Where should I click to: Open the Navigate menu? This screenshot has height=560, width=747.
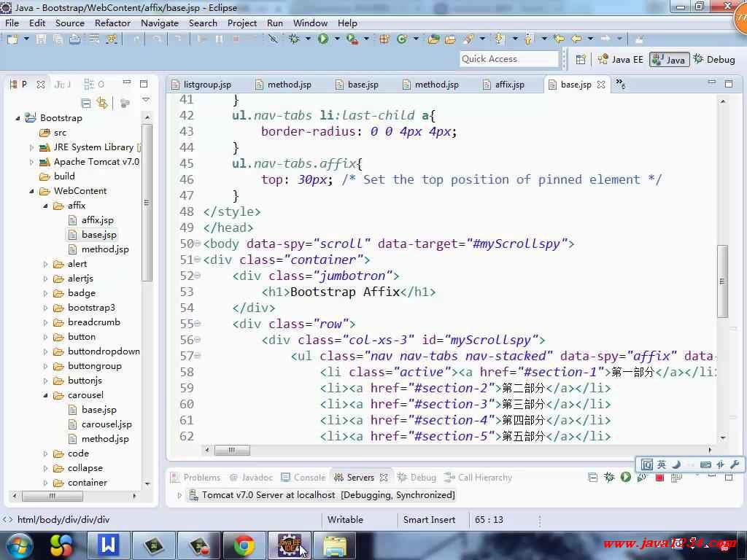pos(160,23)
